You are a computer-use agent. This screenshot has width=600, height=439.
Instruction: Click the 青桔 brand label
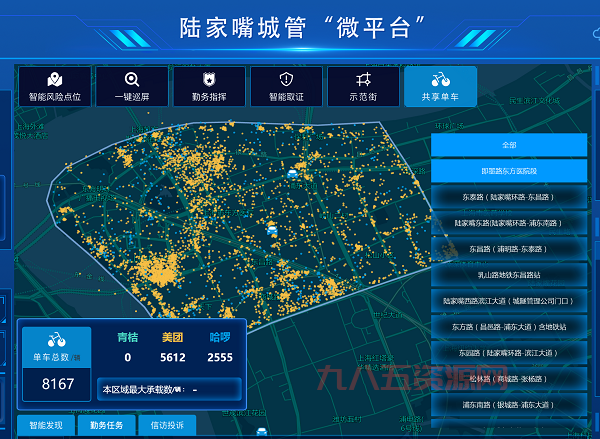pos(127,337)
